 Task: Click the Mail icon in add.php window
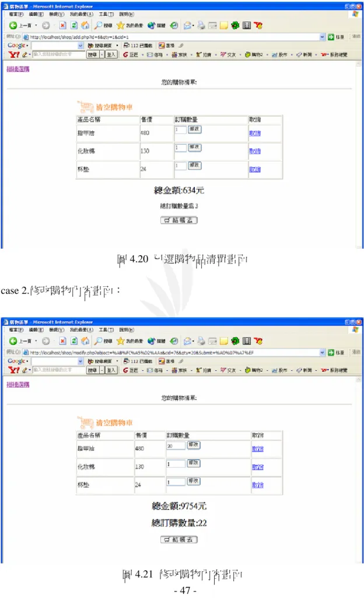coord(187,25)
